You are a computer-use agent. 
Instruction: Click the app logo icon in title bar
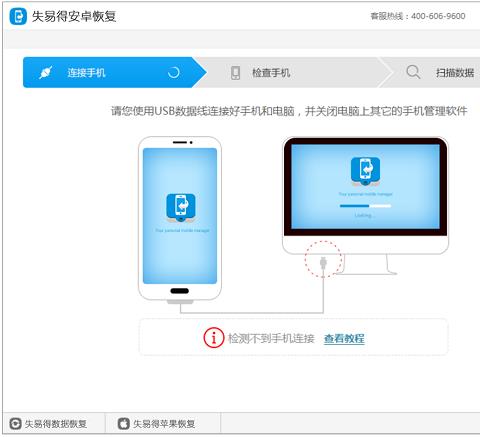pyautogui.click(x=18, y=16)
